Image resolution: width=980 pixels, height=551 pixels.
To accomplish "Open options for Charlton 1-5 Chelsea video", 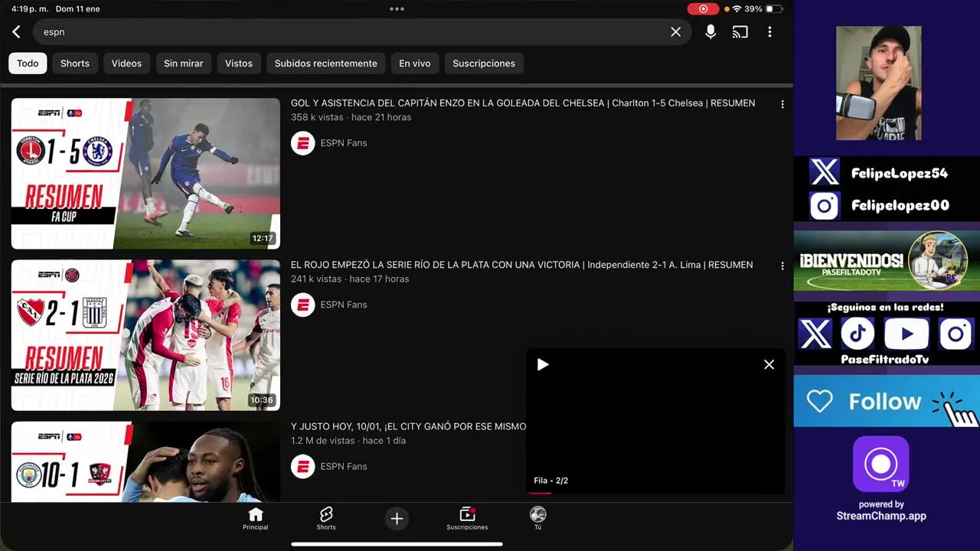I will point(782,104).
